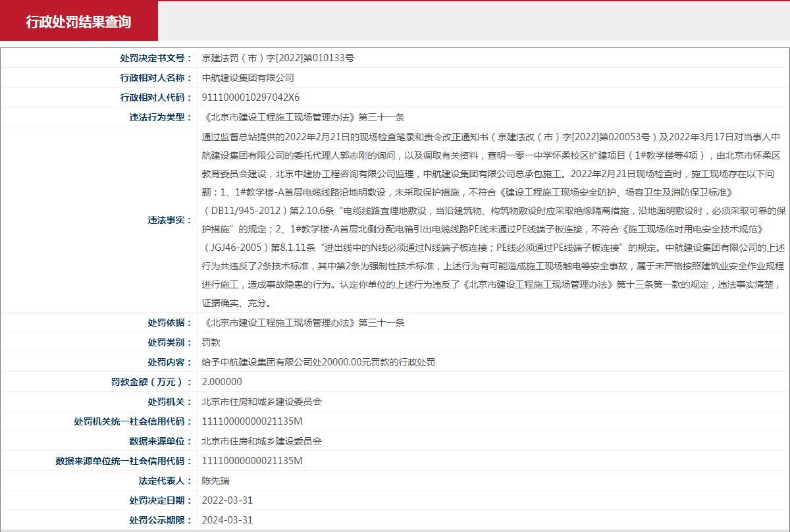Click the 处罚决定书文号 label
790x532 pixels.
point(156,58)
